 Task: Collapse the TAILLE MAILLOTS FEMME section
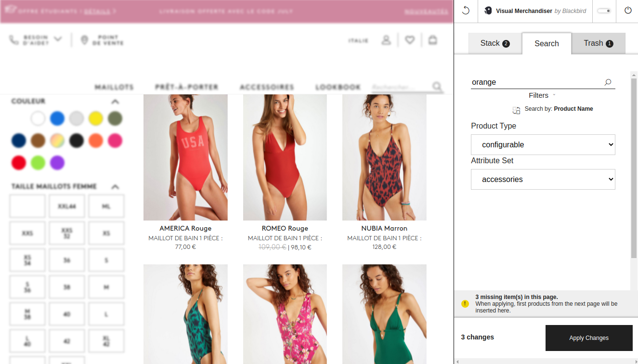pyautogui.click(x=115, y=187)
